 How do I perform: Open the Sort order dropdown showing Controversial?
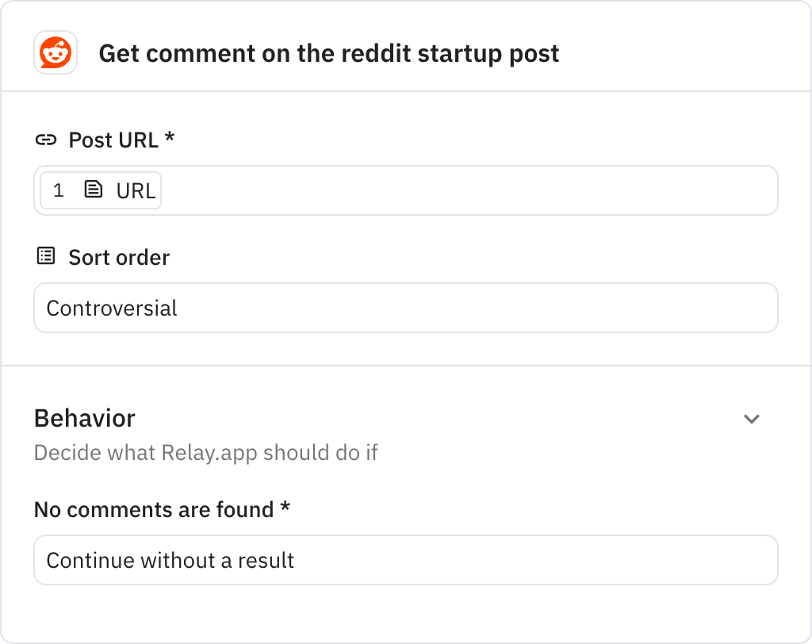(x=405, y=308)
